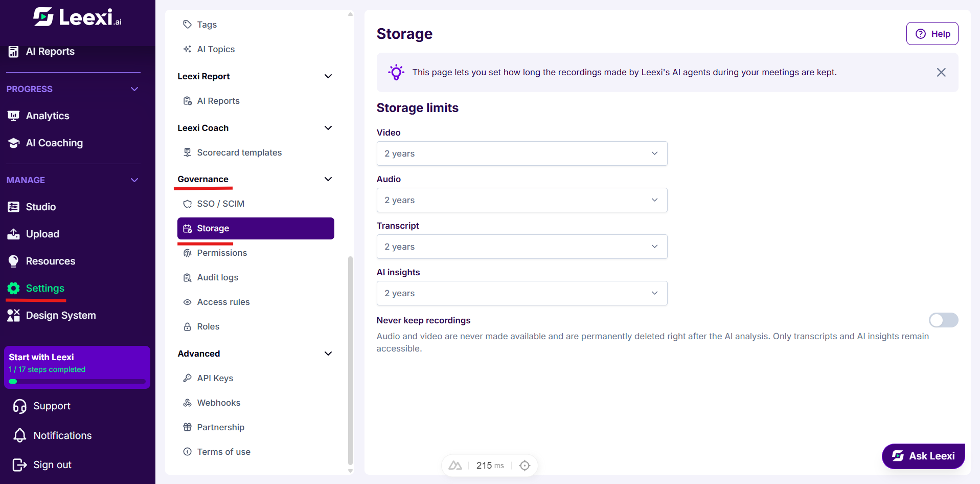The width and height of the screenshot is (980, 484).
Task: Collapse the Governance group
Action: [328, 179]
